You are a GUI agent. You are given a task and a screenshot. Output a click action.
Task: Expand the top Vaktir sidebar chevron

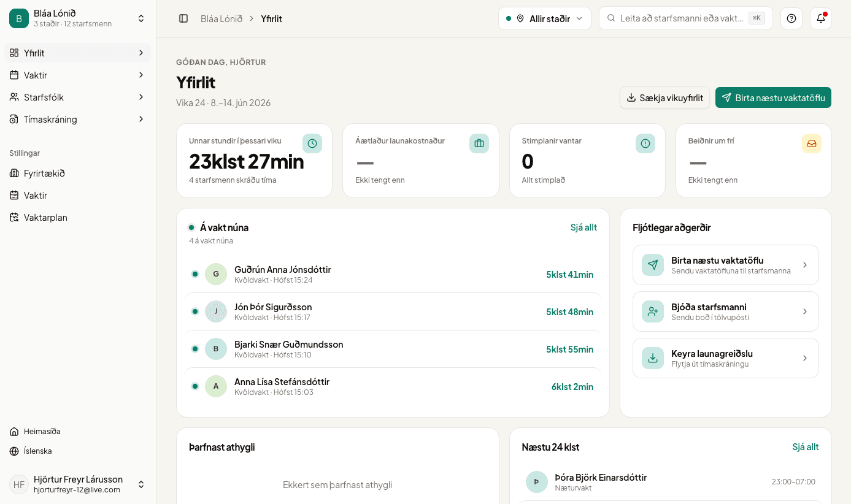point(141,75)
